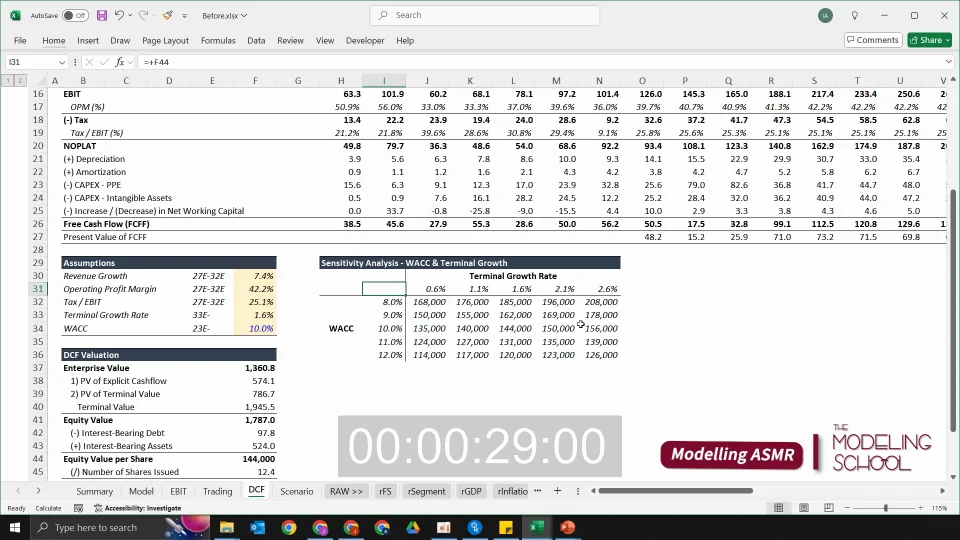The width and height of the screenshot is (960, 540).
Task: Click the zoom slider handle
Action: coord(885,508)
